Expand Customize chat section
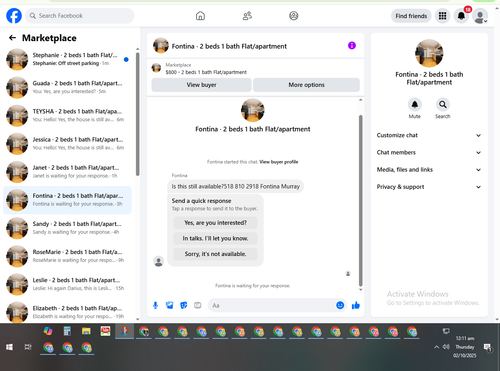Screen dimensions: 500x371 pos(429,135)
